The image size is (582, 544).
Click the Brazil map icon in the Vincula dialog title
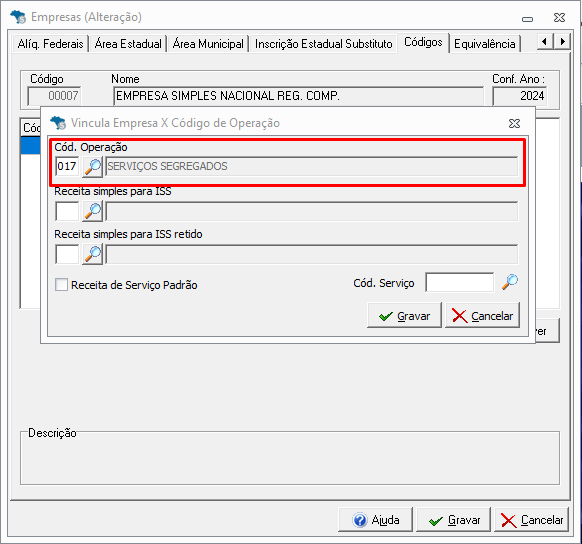click(x=58, y=123)
